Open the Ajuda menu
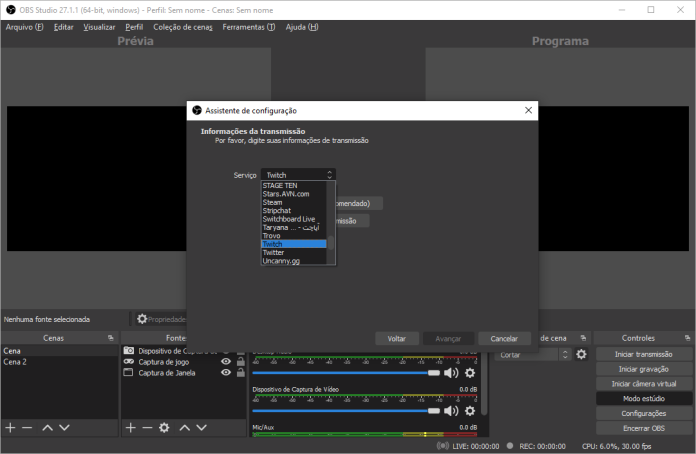Viewport: 696px width, 454px height. tap(302, 27)
